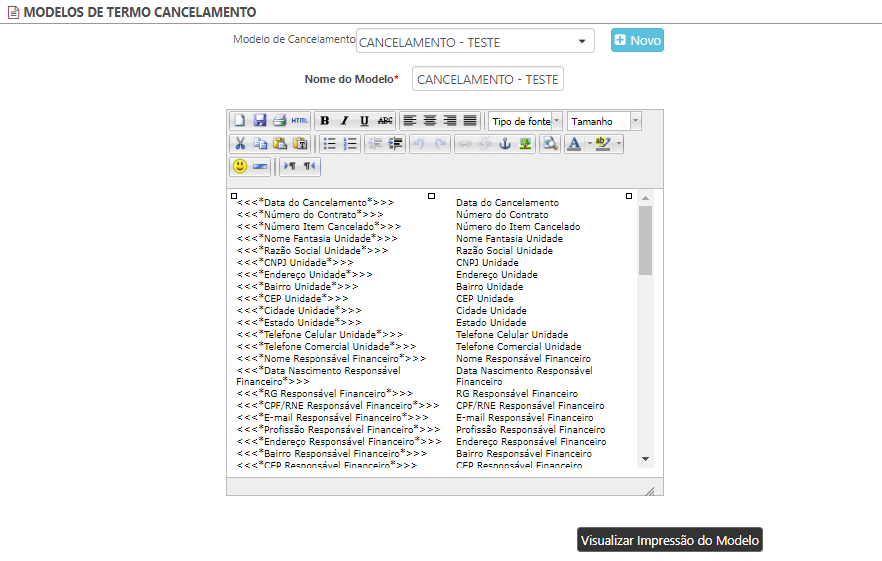Toggle bold formatting
The width and height of the screenshot is (882, 561).
coord(325,120)
